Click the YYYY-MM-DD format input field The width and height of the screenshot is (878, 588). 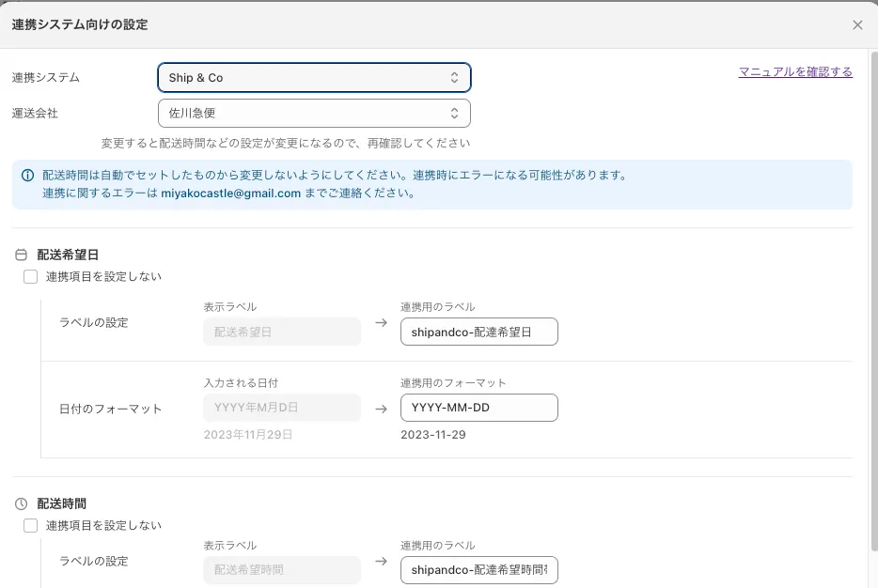[x=478, y=408]
